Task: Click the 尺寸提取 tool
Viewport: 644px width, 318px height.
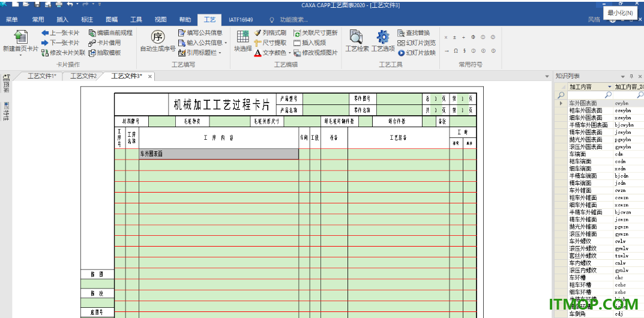Action: tap(270, 43)
